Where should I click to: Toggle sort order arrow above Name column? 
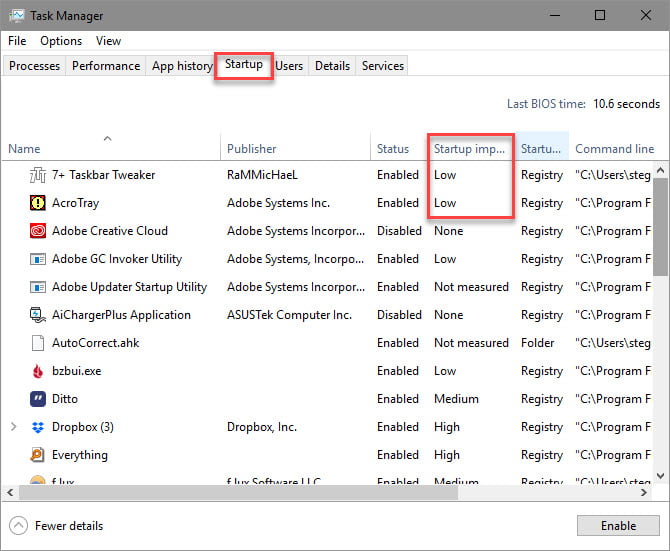pos(108,138)
